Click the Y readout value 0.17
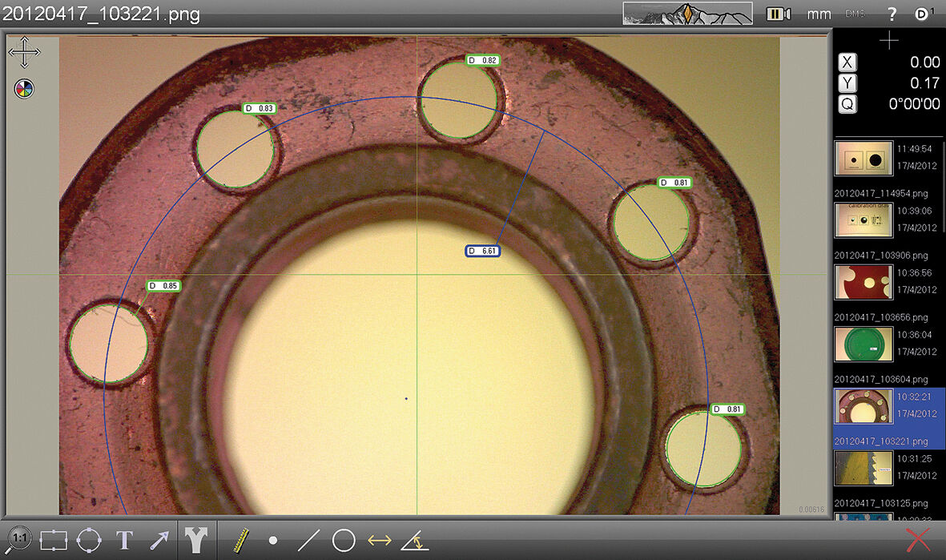 tap(925, 83)
